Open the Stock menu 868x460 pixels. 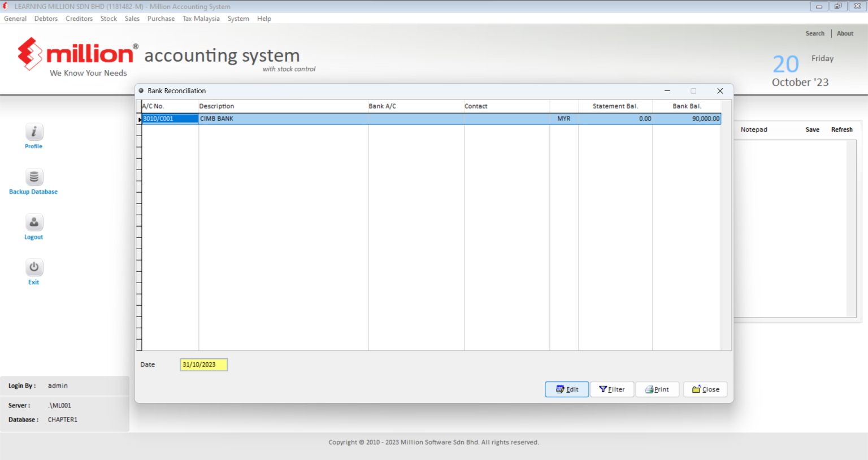tap(108, 19)
